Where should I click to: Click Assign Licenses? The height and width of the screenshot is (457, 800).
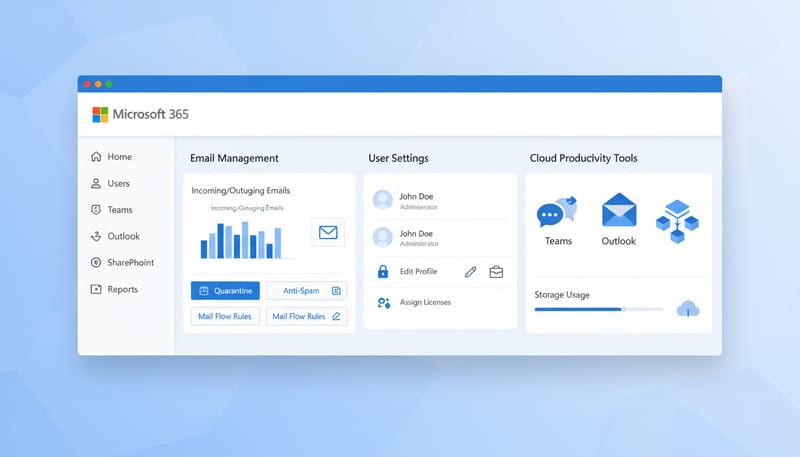click(426, 302)
